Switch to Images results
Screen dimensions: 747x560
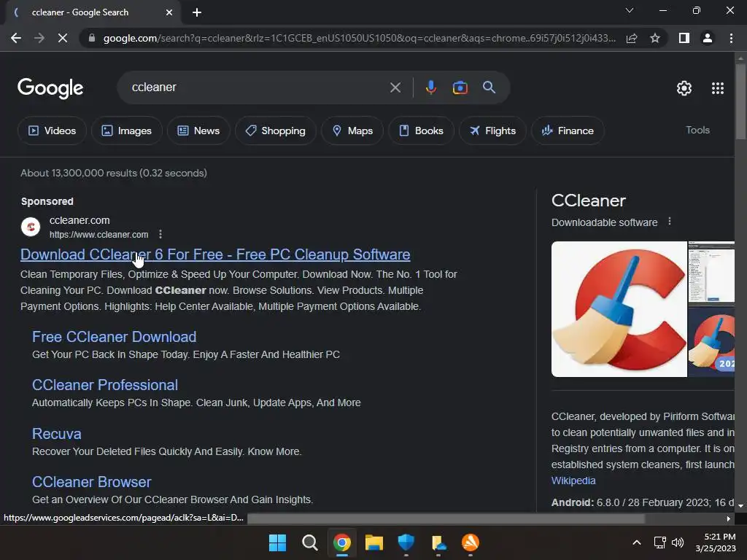[127, 131]
